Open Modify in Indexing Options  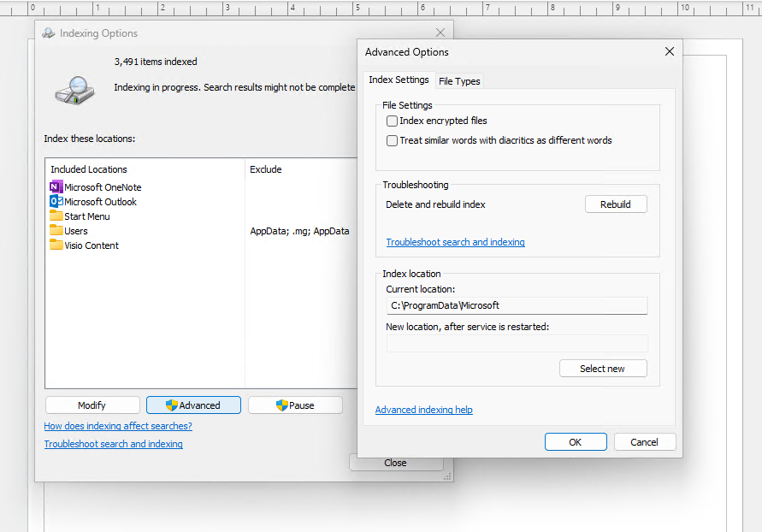pyautogui.click(x=92, y=405)
